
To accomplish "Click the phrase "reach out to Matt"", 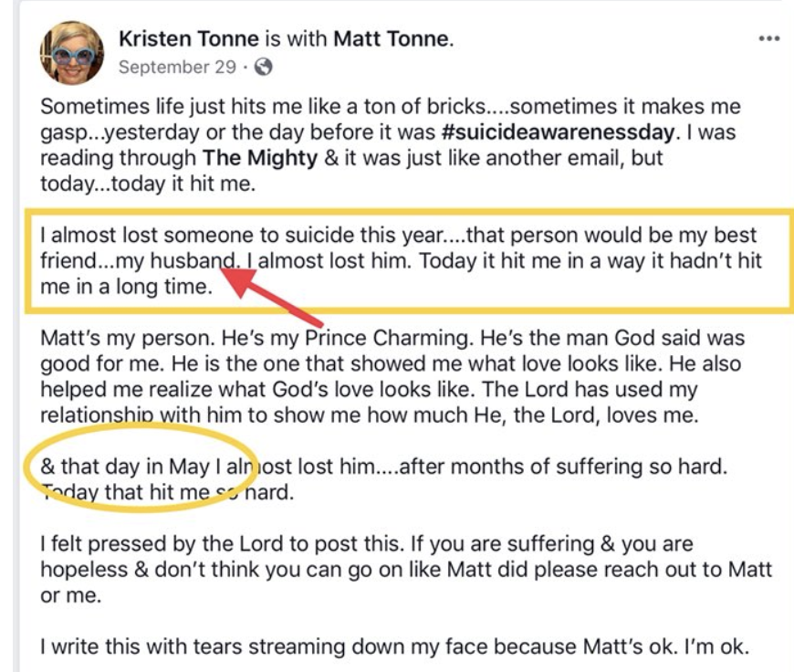I will [687, 570].
